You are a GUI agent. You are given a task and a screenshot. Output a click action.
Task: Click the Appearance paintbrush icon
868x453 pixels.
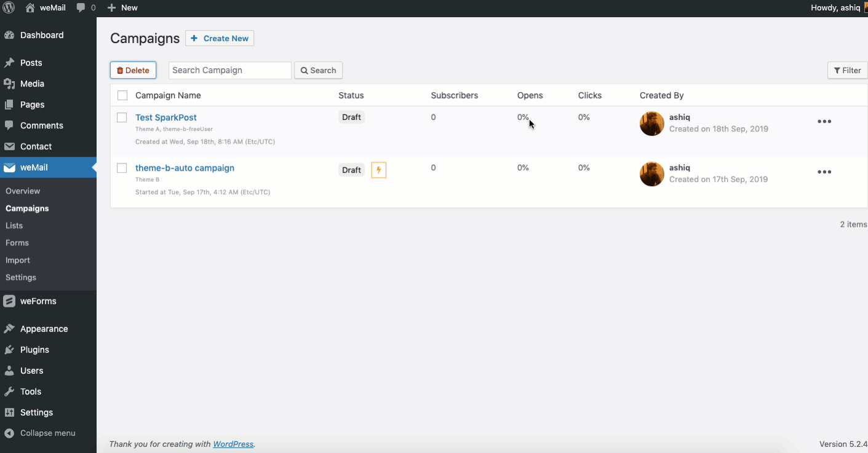pos(9,329)
